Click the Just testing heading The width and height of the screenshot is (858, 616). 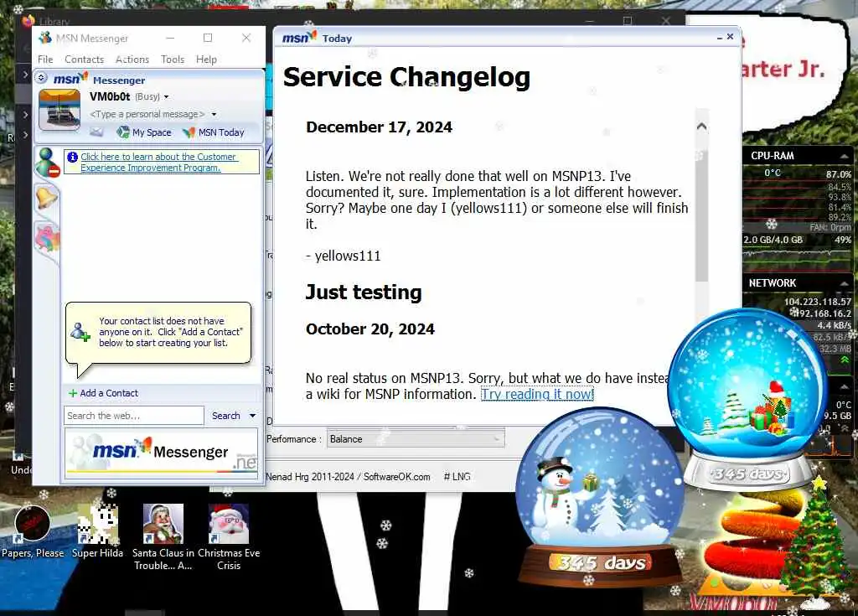point(364,292)
